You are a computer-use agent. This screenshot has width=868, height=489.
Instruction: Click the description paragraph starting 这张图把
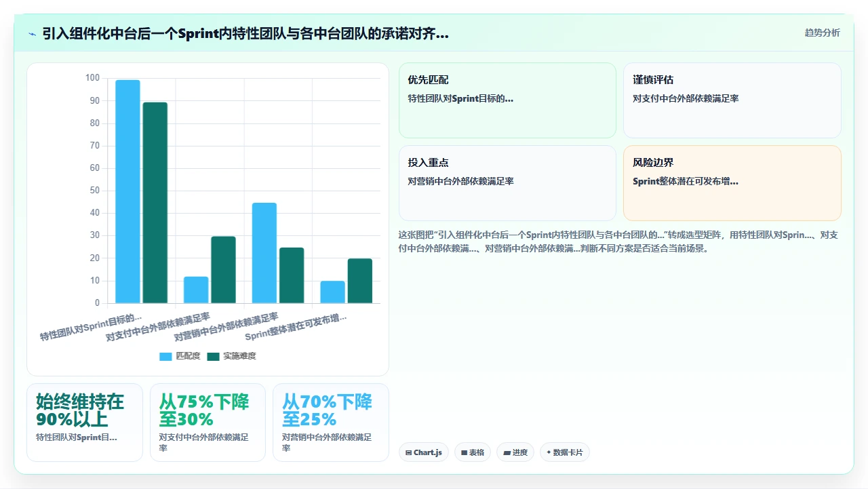pyautogui.click(x=618, y=241)
